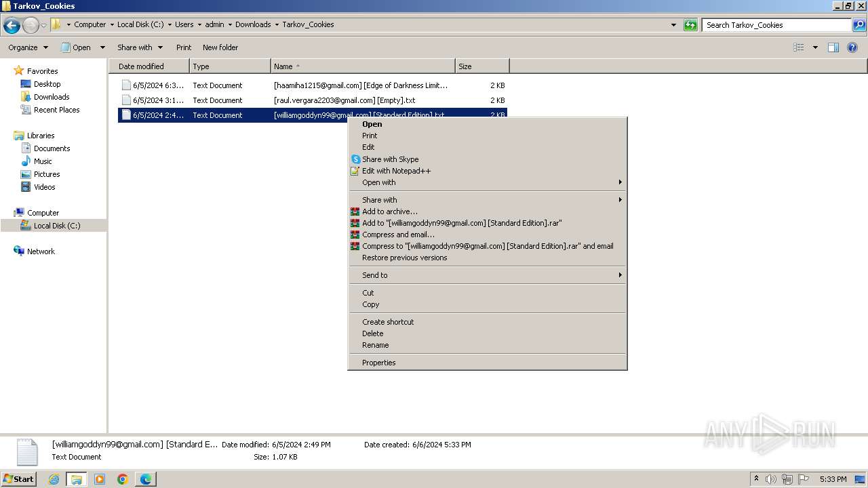Choose Cut in context menu
Image resolution: width=868 pixels, height=488 pixels.
pos(487,293)
